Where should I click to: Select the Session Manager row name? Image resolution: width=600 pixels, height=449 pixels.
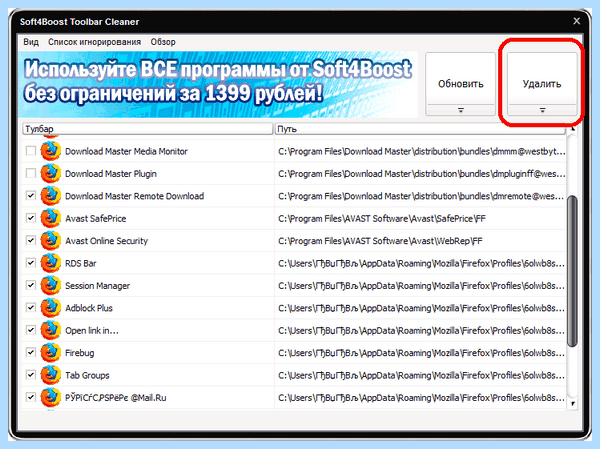tap(98, 286)
